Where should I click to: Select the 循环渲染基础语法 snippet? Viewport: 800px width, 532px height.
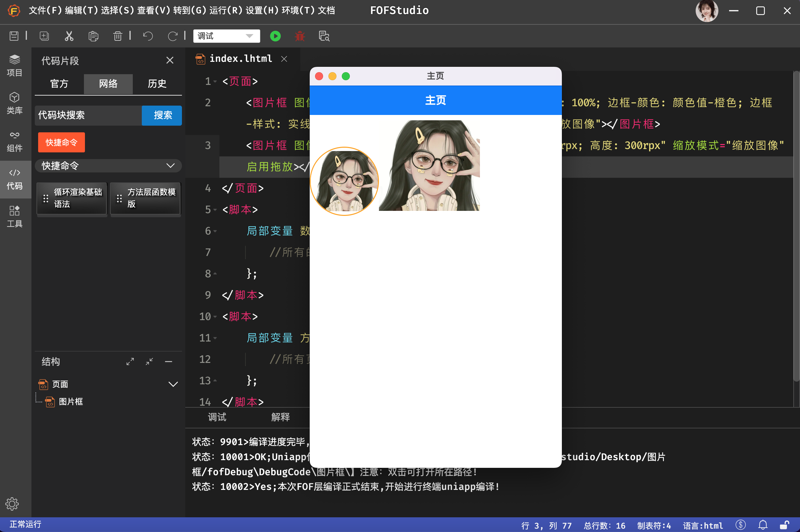72,198
